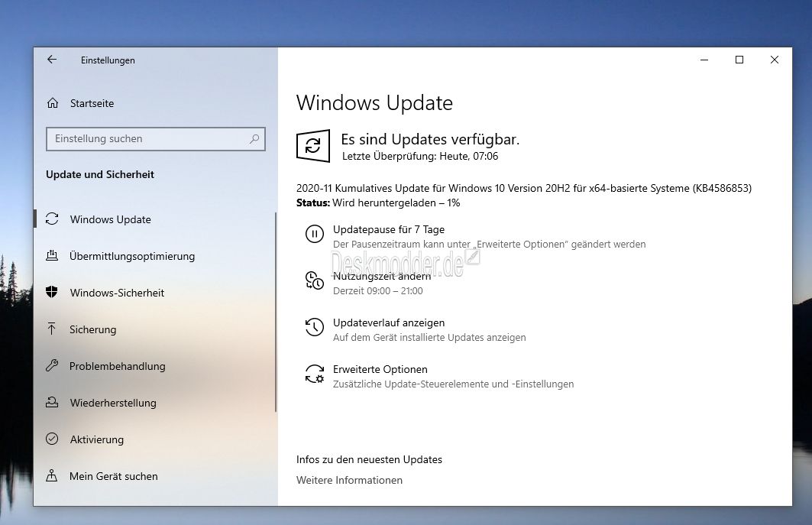812x525 pixels.
Task: Click the Auf dem Gerät installierte Updates anzeigen text
Action: 429,337
